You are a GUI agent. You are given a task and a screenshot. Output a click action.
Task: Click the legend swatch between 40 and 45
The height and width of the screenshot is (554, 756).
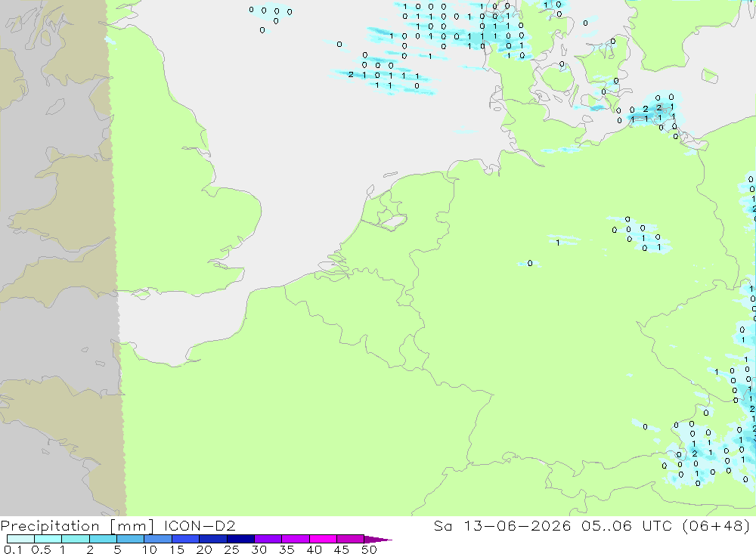point(323,539)
